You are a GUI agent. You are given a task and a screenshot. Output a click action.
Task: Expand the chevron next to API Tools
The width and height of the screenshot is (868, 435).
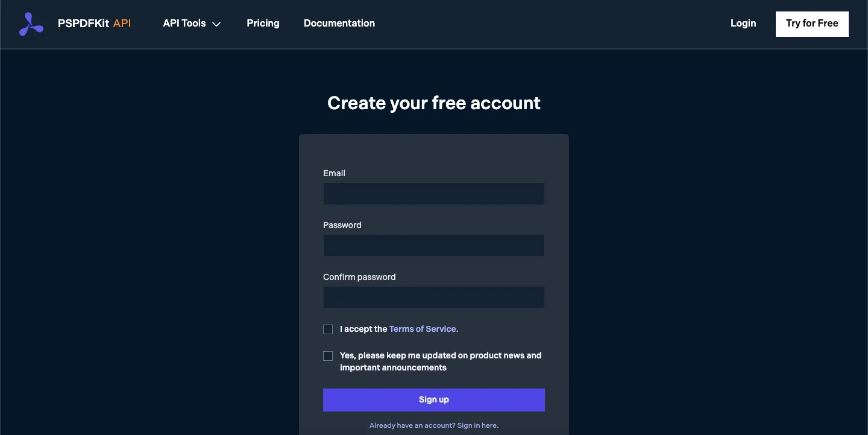click(x=216, y=24)
